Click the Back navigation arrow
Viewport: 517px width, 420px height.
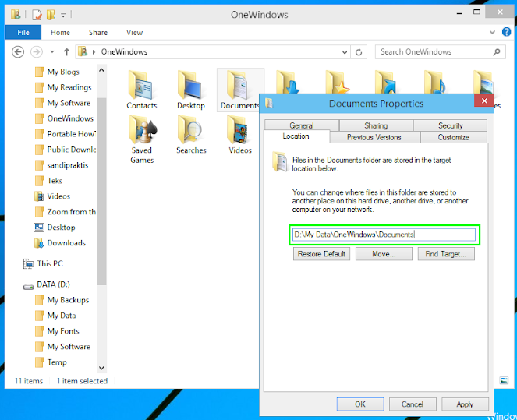[x=18, y=51]
